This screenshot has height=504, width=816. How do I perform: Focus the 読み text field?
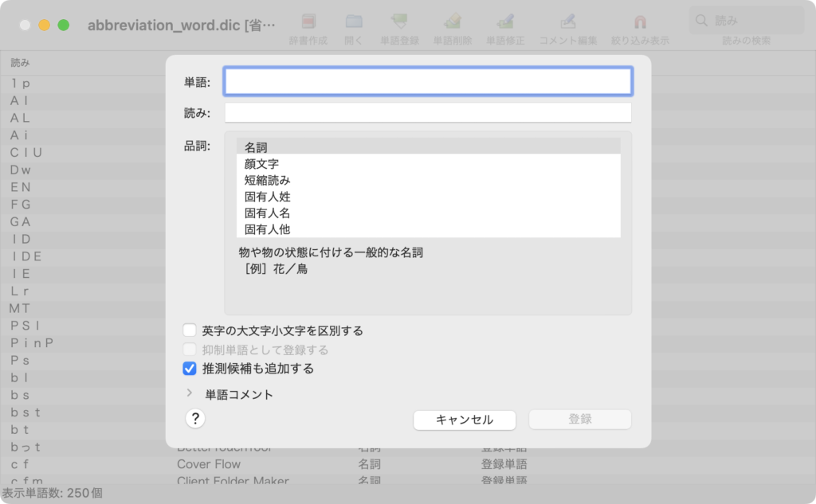click(x=428, y=111)
